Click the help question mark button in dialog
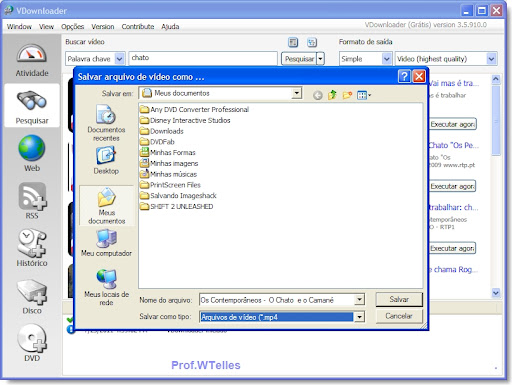 pos(404,76)
